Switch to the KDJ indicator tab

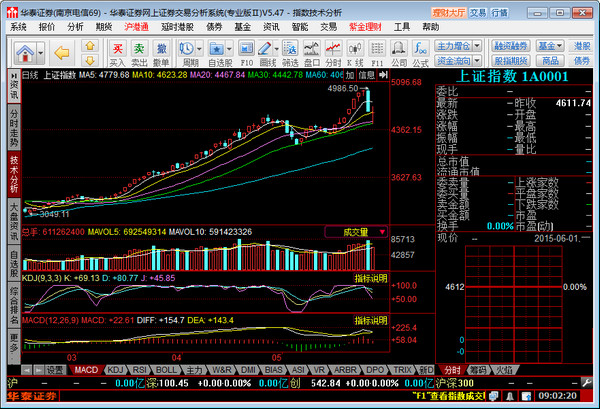click(x=114, y=370)
